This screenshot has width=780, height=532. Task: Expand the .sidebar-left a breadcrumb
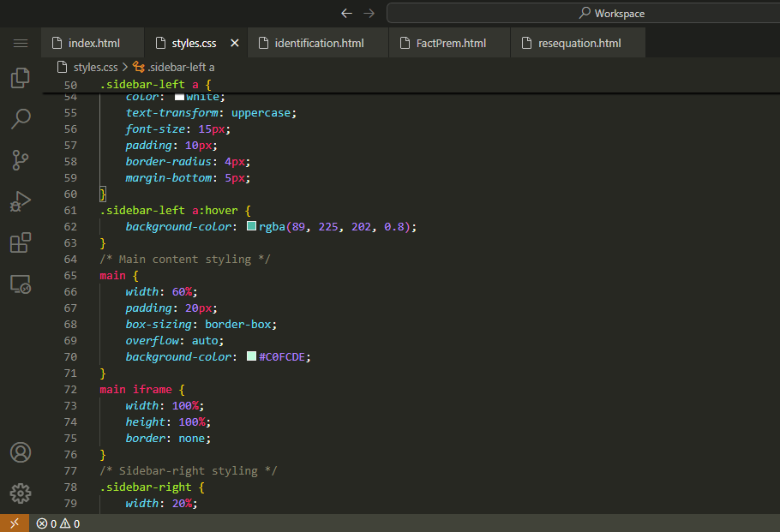[x=180, y=67]
